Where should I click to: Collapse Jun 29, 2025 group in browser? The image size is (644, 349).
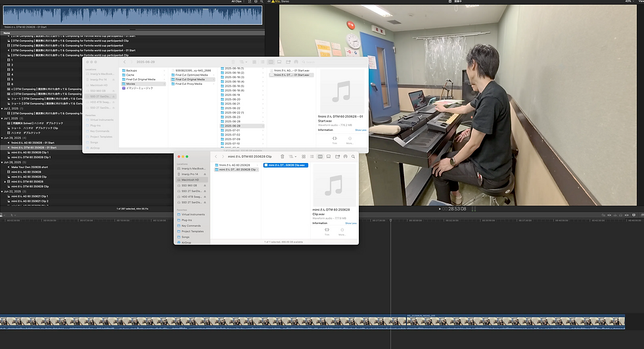tap(2, 138)
